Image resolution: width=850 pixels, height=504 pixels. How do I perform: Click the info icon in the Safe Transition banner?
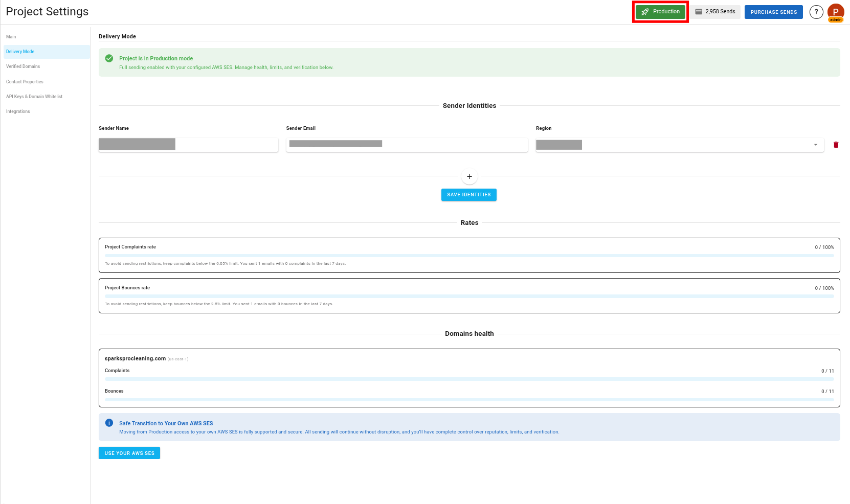(109, 423)
